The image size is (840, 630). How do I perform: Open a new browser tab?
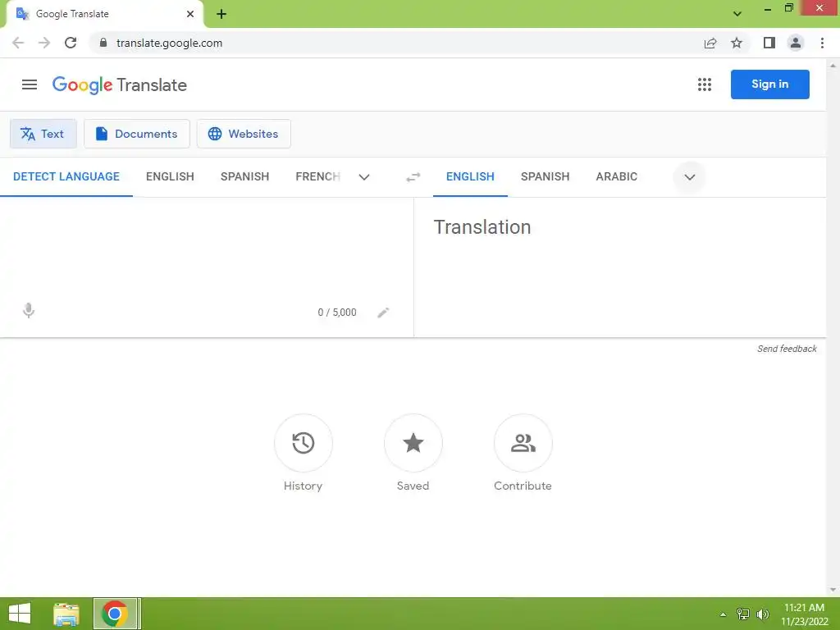(x=221, y=14)
